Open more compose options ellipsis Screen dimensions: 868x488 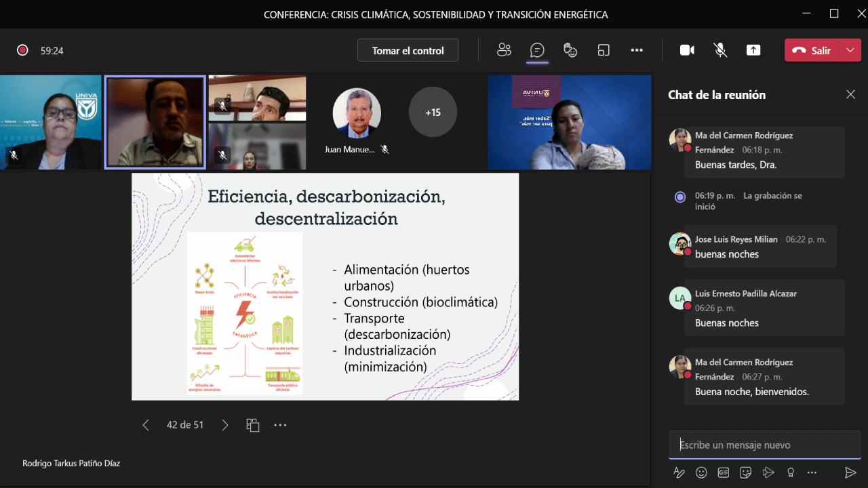coord(812,472)
